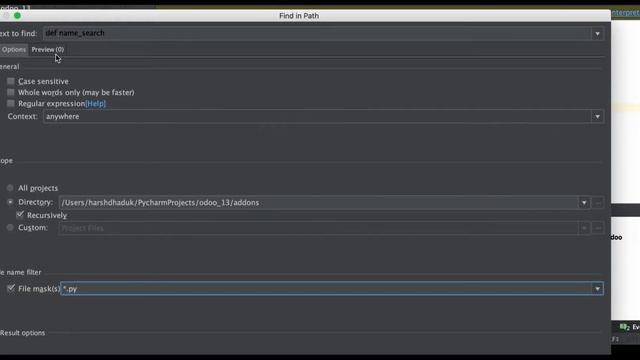Image resolution: width=640 pixels, height=360 pixels.
Task: Expand the Directory path history dropdown
Action: [x=584, y=203]
